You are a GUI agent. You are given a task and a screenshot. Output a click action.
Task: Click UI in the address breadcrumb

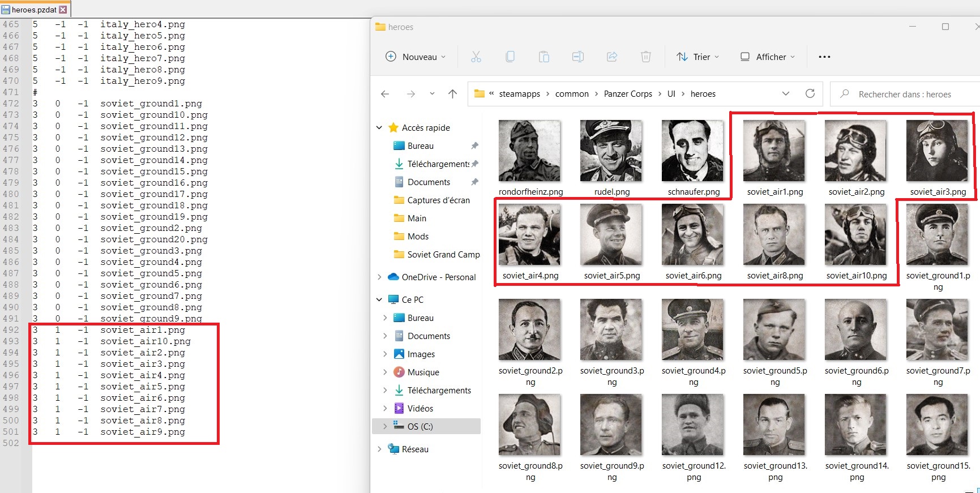tap(671, 94)
